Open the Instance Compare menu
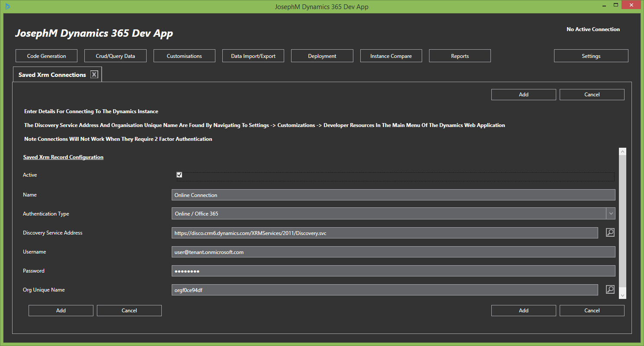The width and height of the screenshot is (644, 346). tap(391, 56)
